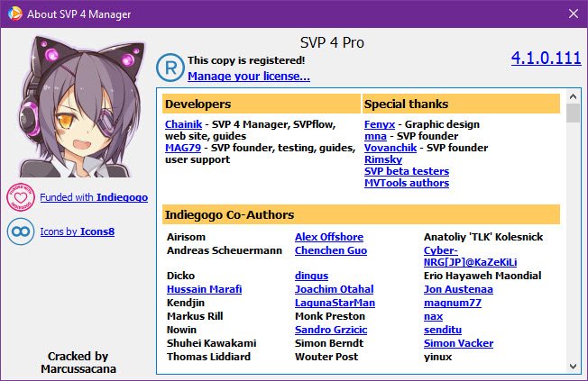This screenshot has width=588, height=381.
Task: Open the Hussain Marafi link
Action: [205, 289]
